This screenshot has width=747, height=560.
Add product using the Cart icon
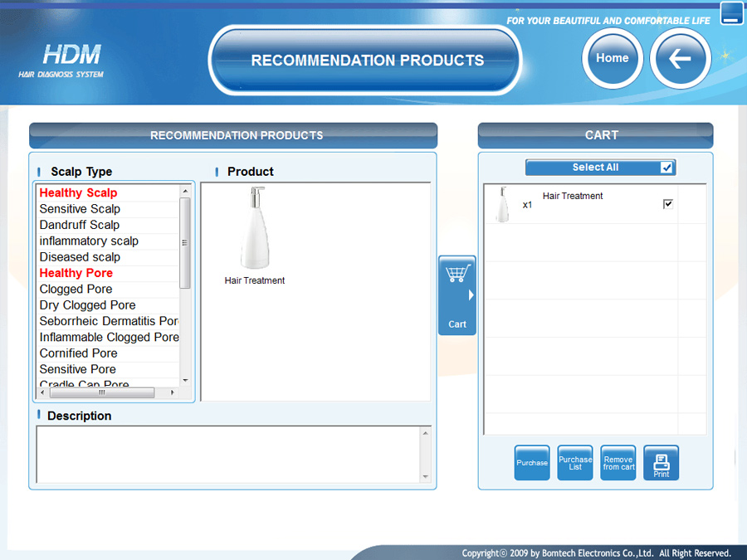tap(456, 295)
